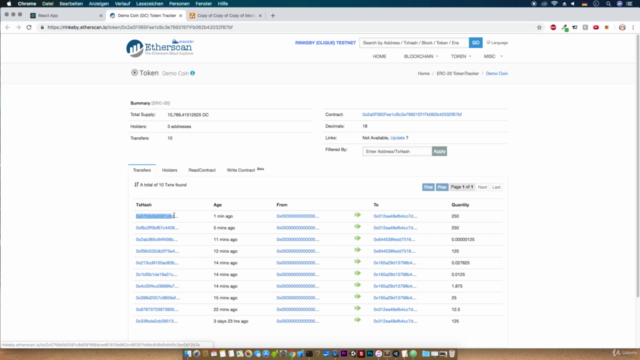This screenshot has width=640, height=360.
Task: Click the Home breadcrumb link
Action: point(424,73)
